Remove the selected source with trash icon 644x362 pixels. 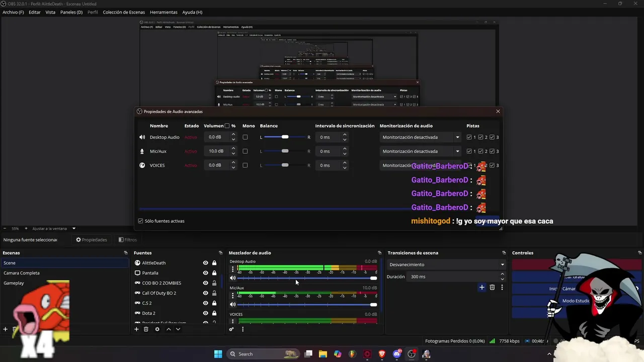coord(146,329)
